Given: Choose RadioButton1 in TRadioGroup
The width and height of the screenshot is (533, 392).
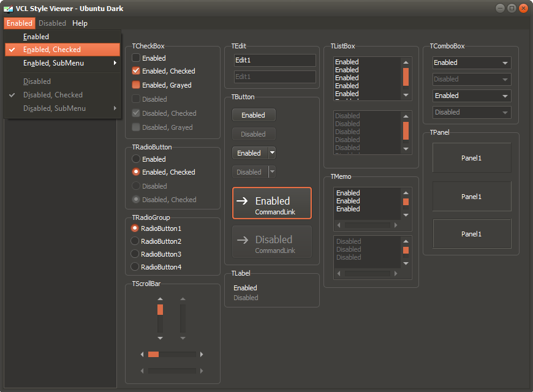Looking at the screenshot, I should 135,228.
